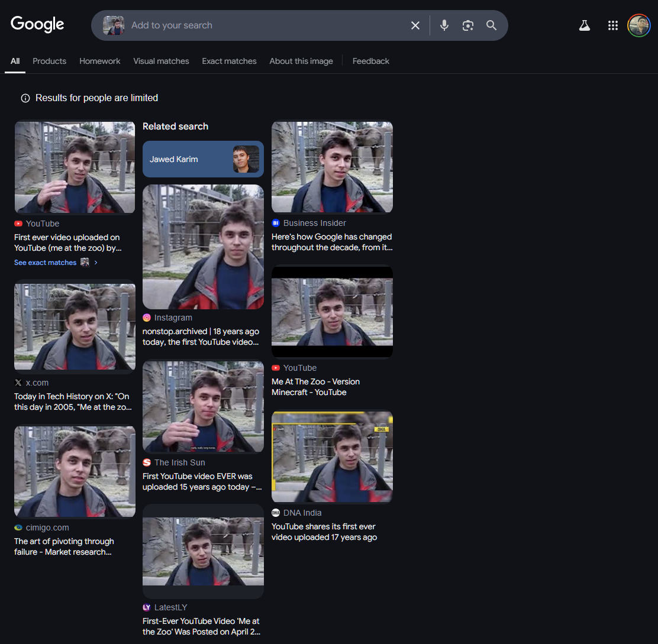Open 'Here's how Google has changed' result
This screenshot has height=644, width=658.
pyautogui.click(x=332, y=242)
